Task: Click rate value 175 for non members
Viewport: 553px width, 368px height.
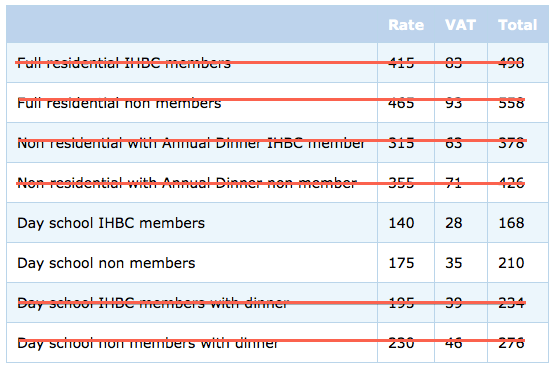Action: pos(401,263)
